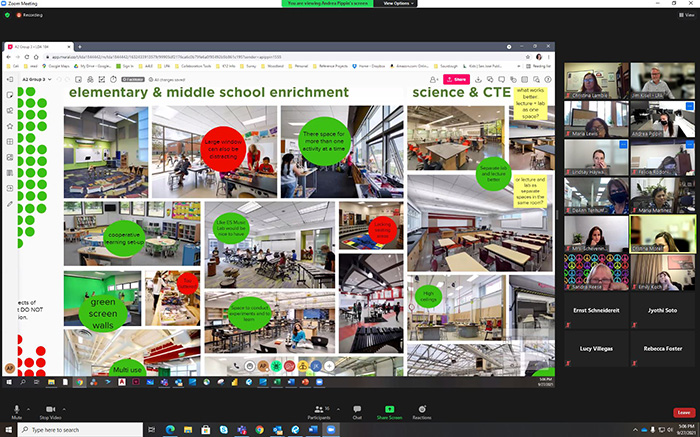Image resolution: width=700 pixels, height=437 pixels.
Task: Expand the View Options dropdown
Action: tap(399, 3)
